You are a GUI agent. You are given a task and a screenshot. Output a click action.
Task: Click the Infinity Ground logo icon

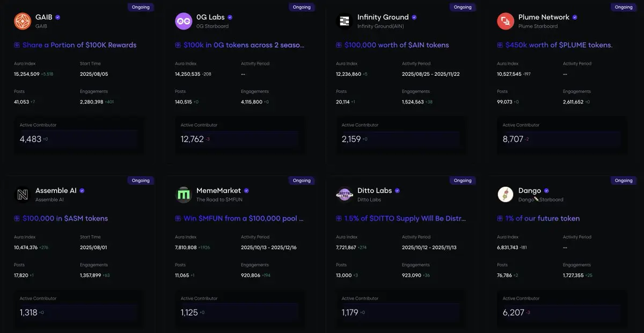point(343,21)
